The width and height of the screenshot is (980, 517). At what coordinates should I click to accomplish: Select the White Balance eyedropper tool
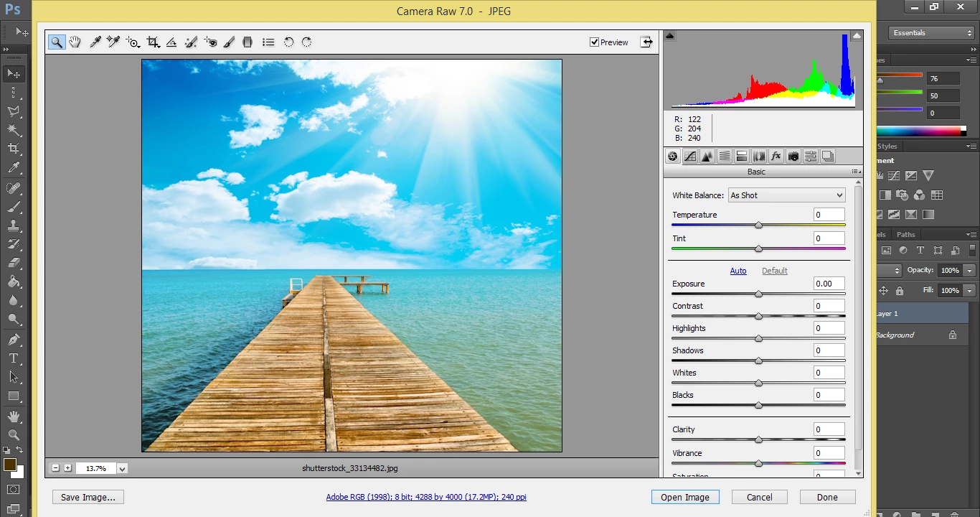coord(95,42)
